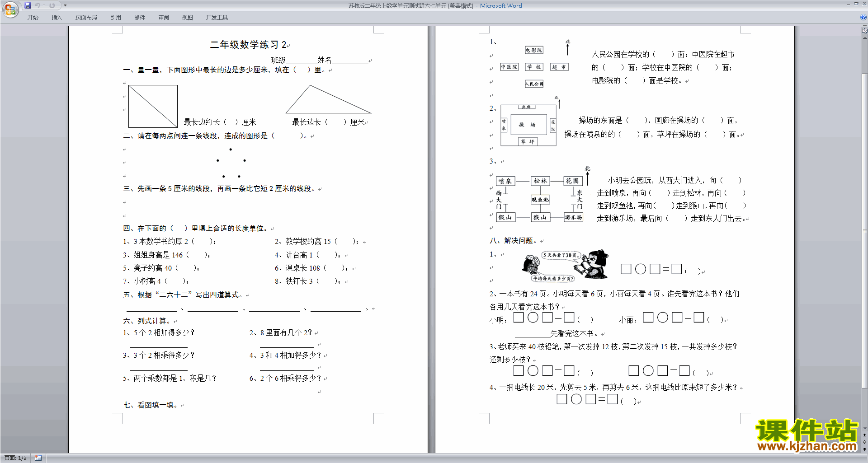Image resolution: width=868 pixels, height=463 pixels.
Task: Open Customize Quick Access Toolbar dropdown
Action: (65, 5)
